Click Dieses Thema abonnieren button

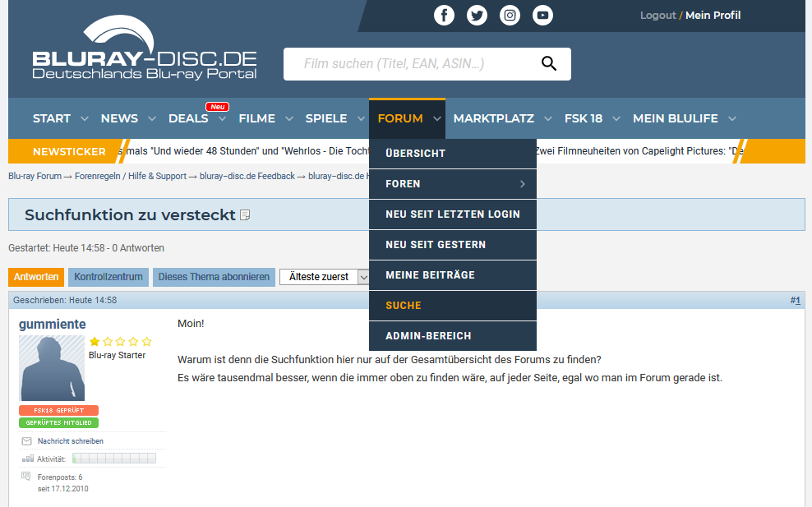(214, 277)
